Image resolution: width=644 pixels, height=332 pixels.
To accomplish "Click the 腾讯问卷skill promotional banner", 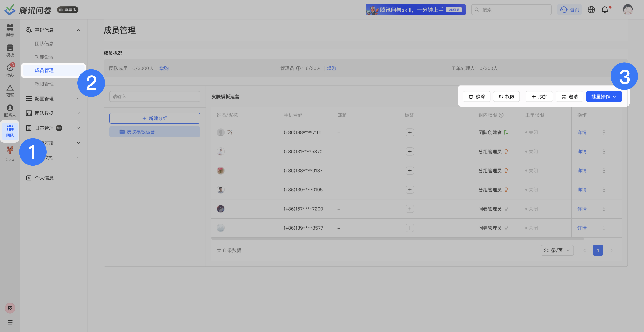I will point(416,10).
